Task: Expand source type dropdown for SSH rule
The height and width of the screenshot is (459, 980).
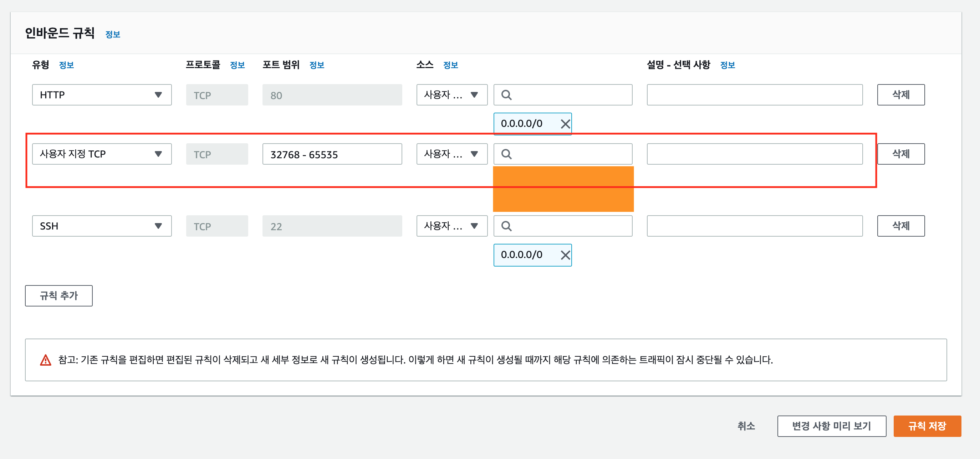Action: pos(451,226)
